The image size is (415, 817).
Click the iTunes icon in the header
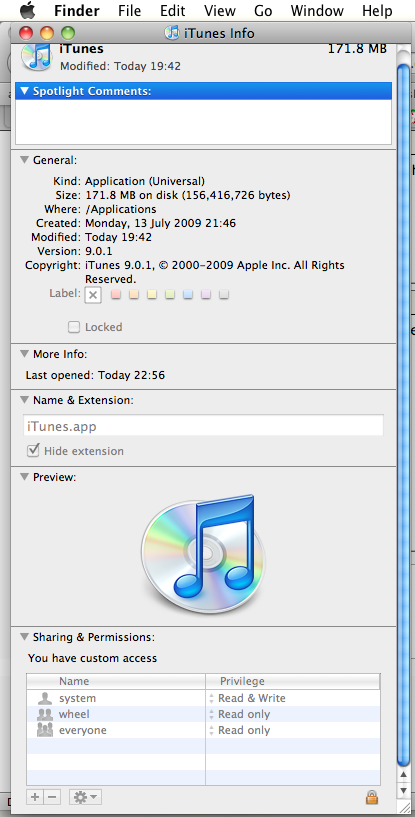point(36,57)
